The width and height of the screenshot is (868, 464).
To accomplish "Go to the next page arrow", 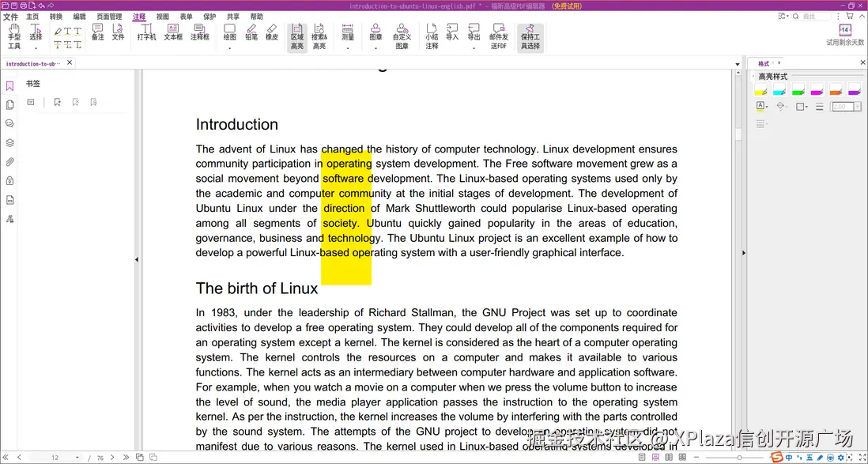I will tap(111, 458).
